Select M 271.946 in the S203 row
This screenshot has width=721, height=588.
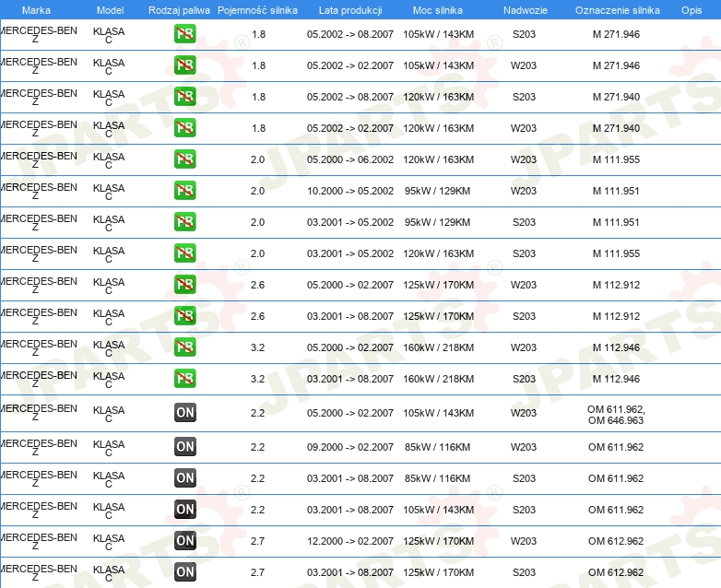(616, 34)
